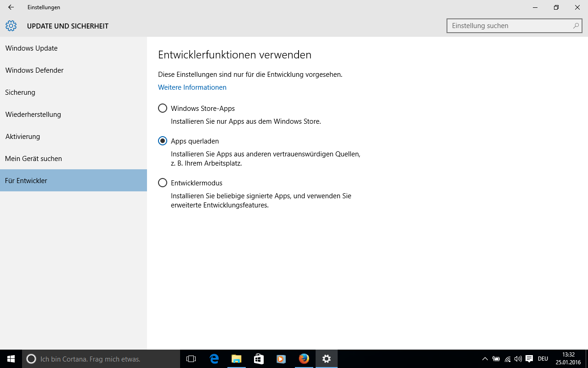
Task: Click text Installieren Sie nur Apps aus dem Windows Store
Action: tap(246, 121)
